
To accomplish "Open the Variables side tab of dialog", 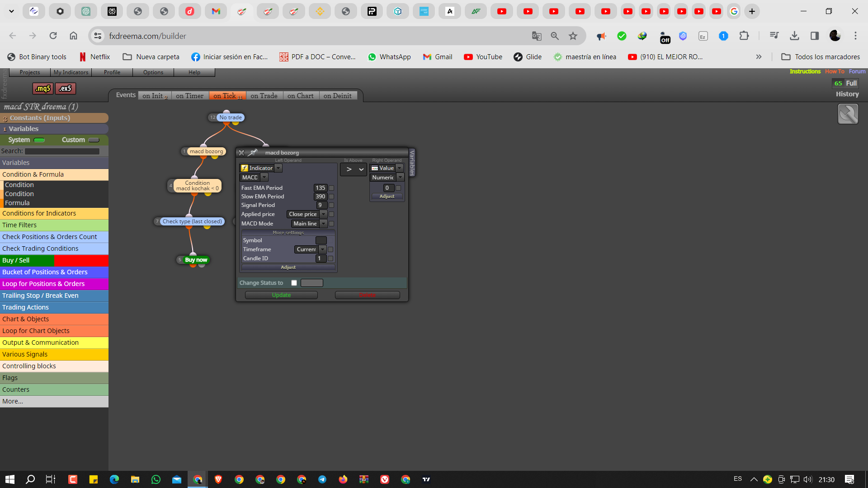I will pyautogui.click(x=412, y=163).
